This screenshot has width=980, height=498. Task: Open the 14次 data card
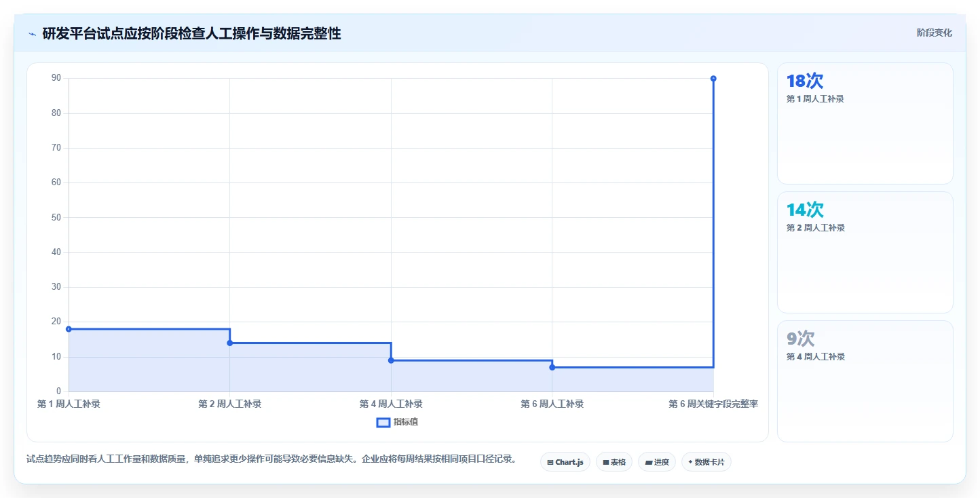pos(865,252)
